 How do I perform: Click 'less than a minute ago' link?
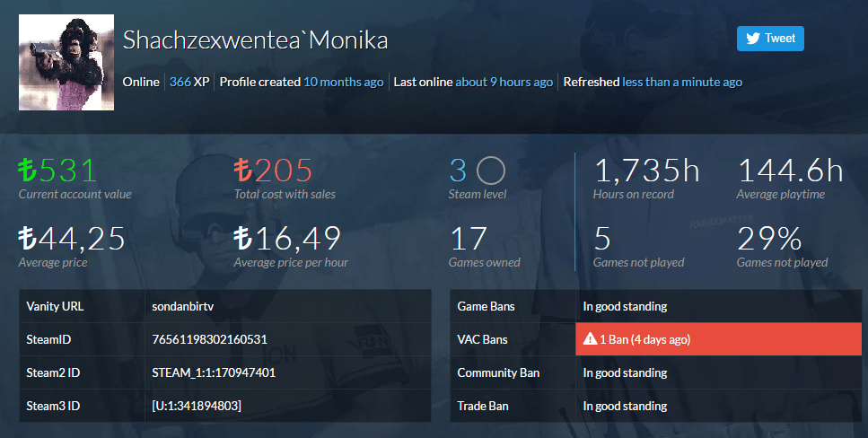[682, 82]
